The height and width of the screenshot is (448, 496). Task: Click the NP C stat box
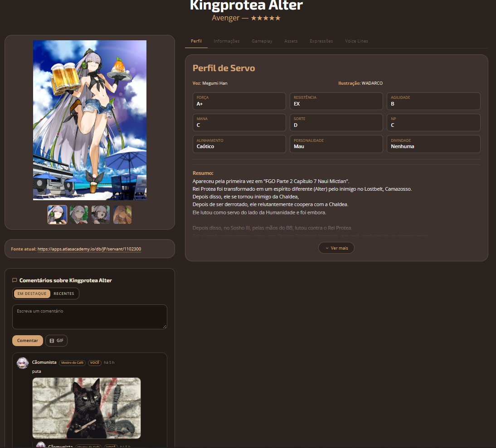coord(433,122)
